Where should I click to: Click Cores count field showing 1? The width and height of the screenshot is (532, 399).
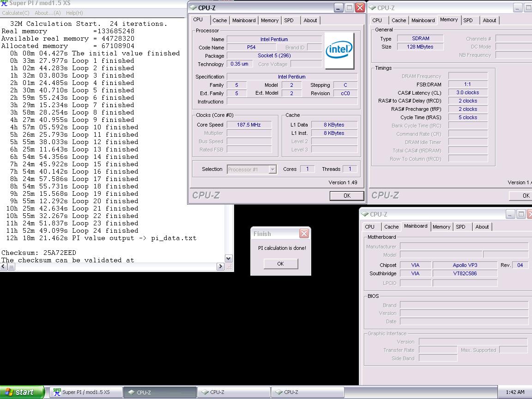pos(308,169)
